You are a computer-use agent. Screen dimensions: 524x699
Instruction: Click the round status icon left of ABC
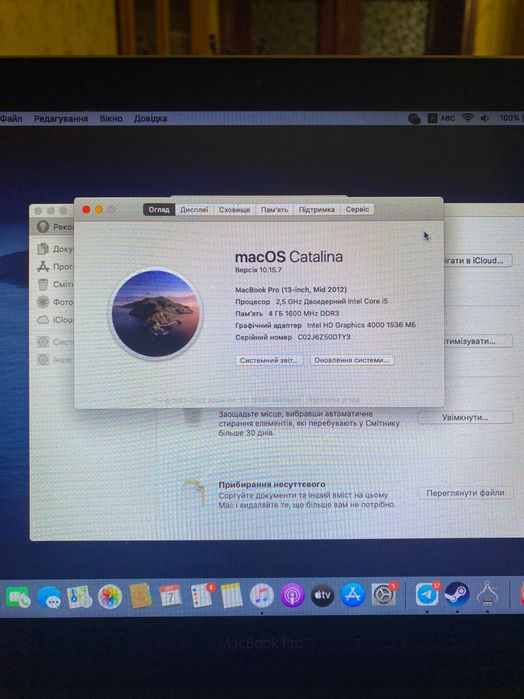(x=414, y=119)
